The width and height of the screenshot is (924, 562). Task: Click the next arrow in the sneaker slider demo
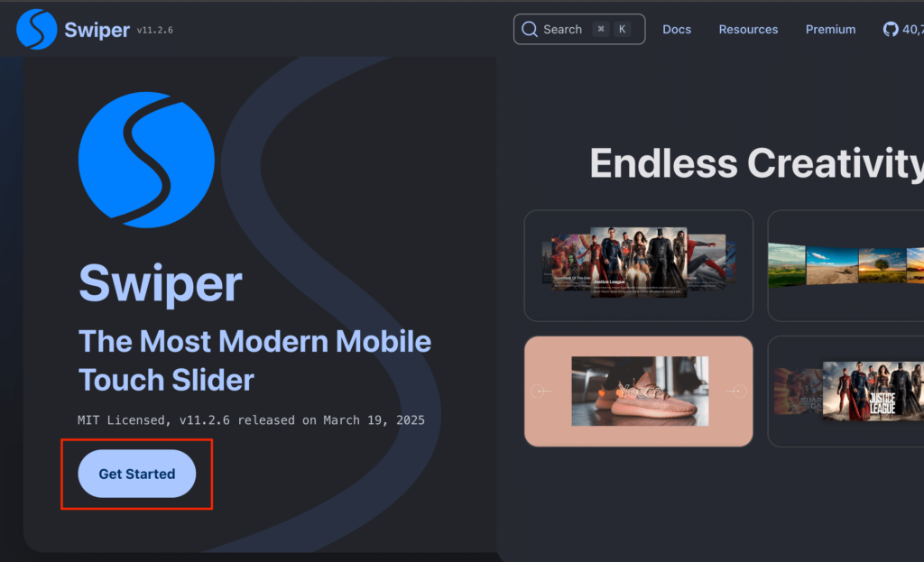(x=736, y=392)
